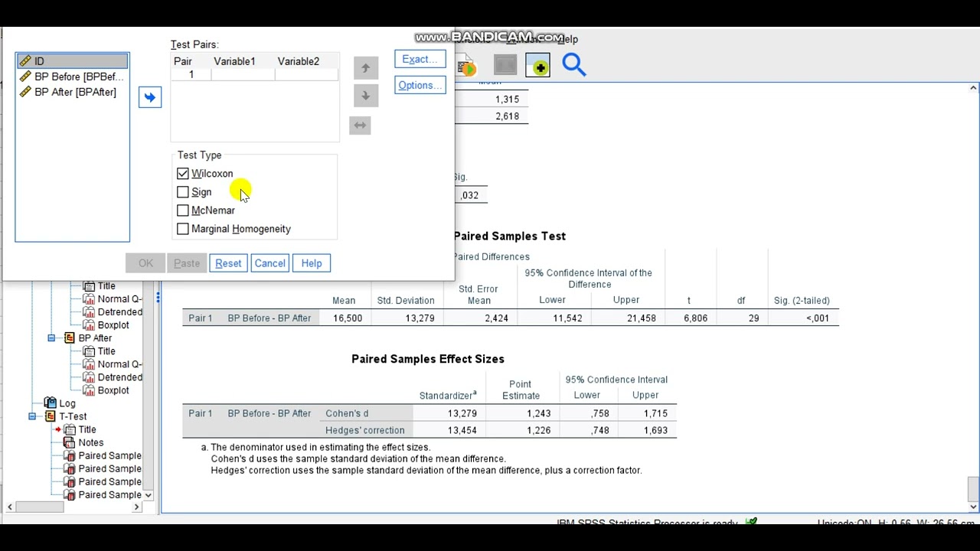This screenshot has width=980, height=551.
Task: Click the greyed-out designate window toolbar icon
Action: [505, 67]
